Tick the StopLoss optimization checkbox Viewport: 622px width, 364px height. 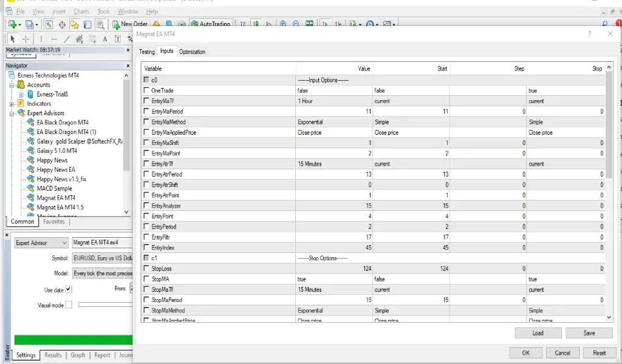click(146, 268)
